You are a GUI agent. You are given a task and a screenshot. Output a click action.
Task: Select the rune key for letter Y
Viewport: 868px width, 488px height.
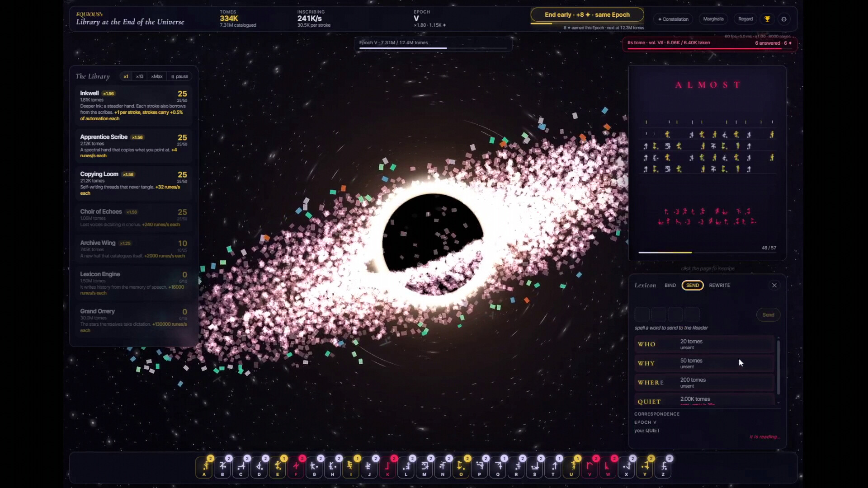645,467
